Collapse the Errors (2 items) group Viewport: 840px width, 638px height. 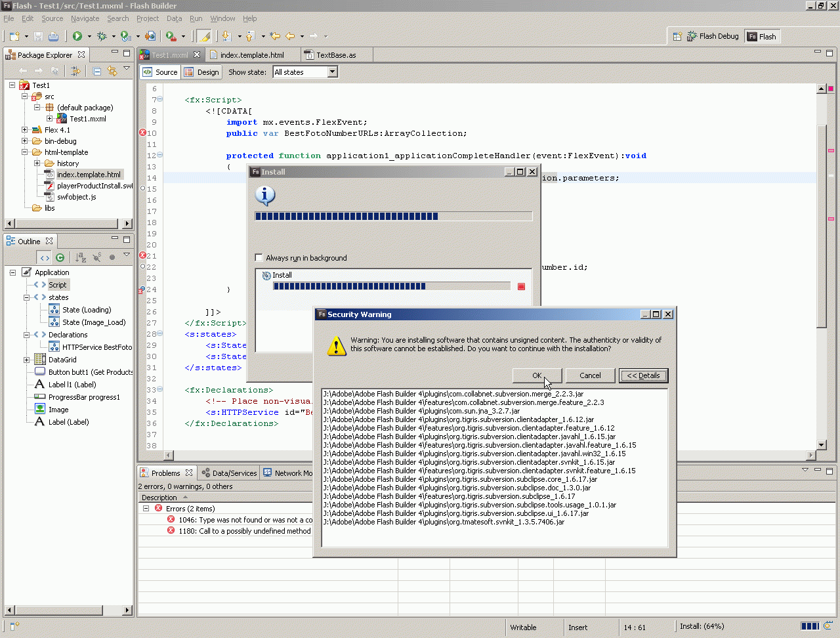click(x=146, y=509)
